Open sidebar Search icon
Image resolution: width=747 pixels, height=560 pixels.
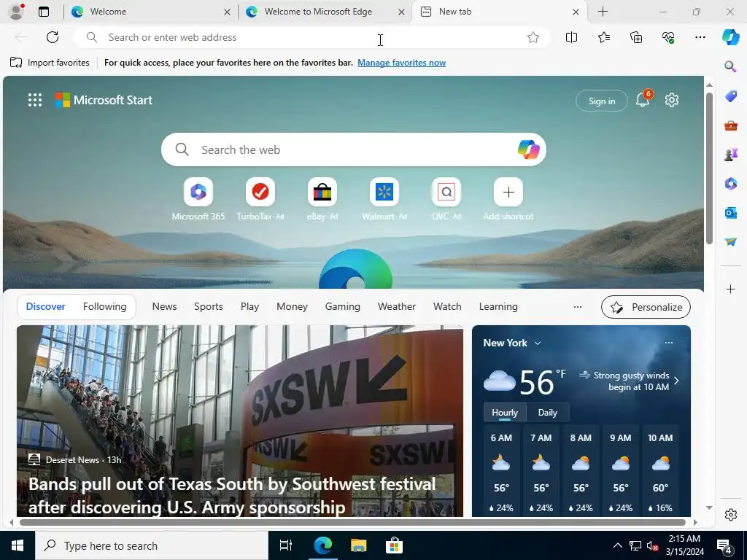(x=730, y=66)
